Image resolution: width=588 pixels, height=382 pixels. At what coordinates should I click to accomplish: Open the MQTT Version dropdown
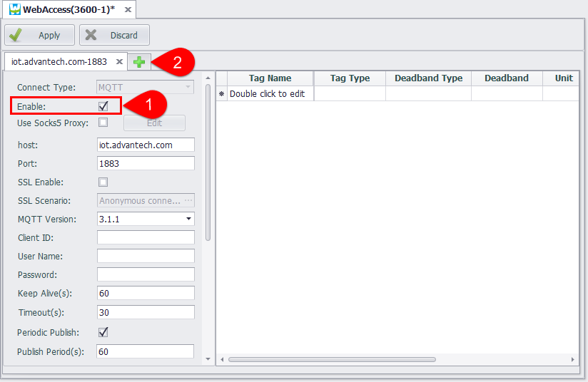(x=188, y=219)
